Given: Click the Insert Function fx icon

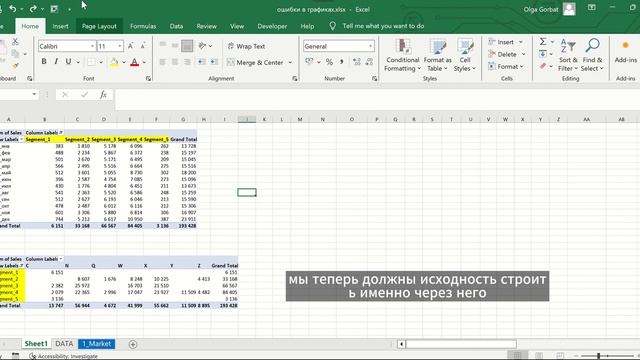Looking at the screenshot, I should (x=103, y=95).
